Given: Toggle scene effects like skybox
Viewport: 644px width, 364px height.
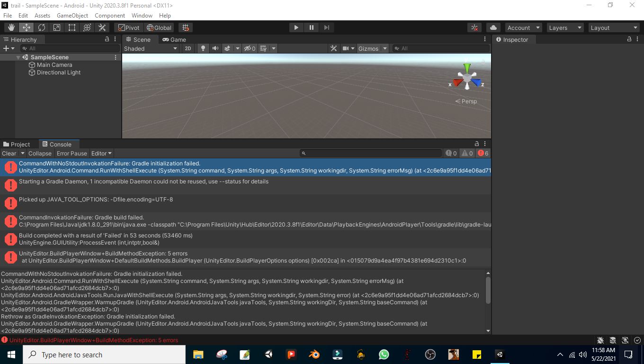Looking at the screenshot, I should pyautogui.click(x=227, y=48).
